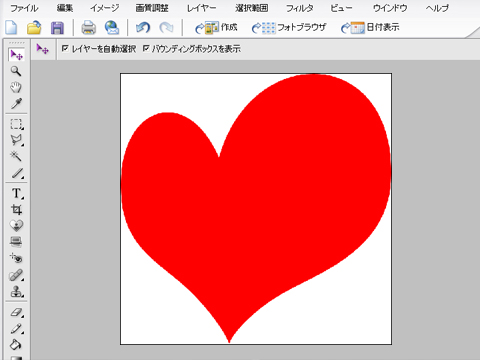Select the Move tool in toolbox
The width and height of the screenshot is (480, 360).
coord(16,55)
